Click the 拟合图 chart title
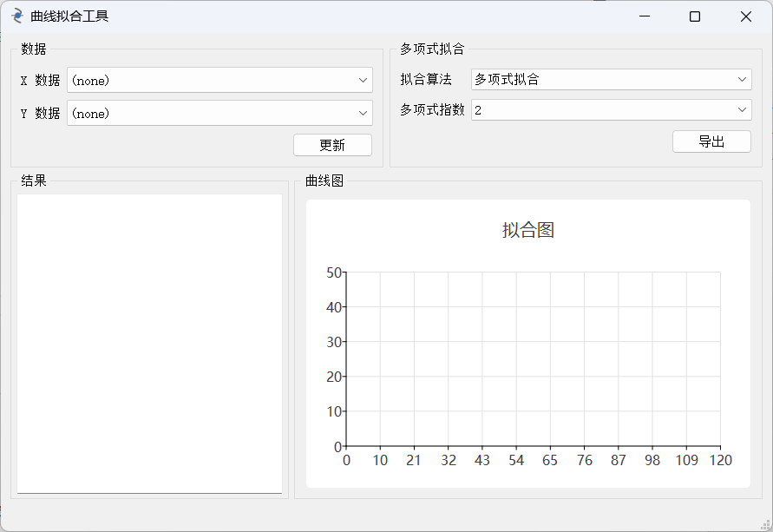The width and height of the screenshot is (773, 532). click(x=527, y=230)
